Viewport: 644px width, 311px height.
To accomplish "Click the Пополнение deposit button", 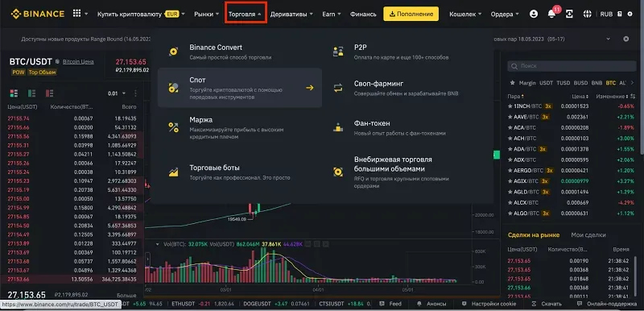I will (x=411, y=14).
